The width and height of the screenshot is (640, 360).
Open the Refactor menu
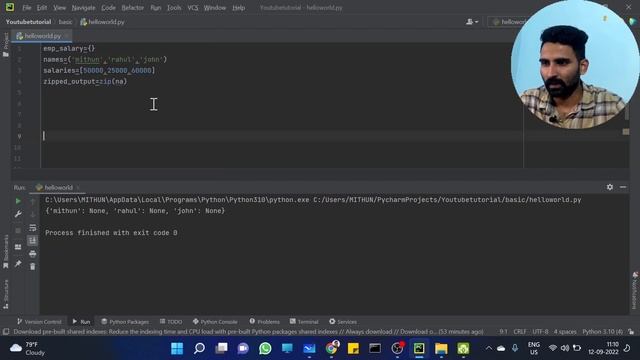[x=133, y=8]
